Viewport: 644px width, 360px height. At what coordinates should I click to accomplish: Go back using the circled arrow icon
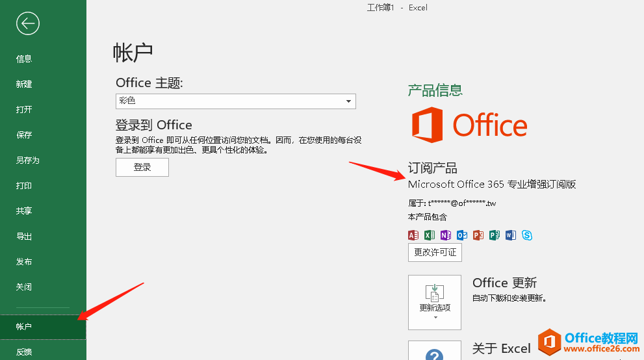click(28, 23)
